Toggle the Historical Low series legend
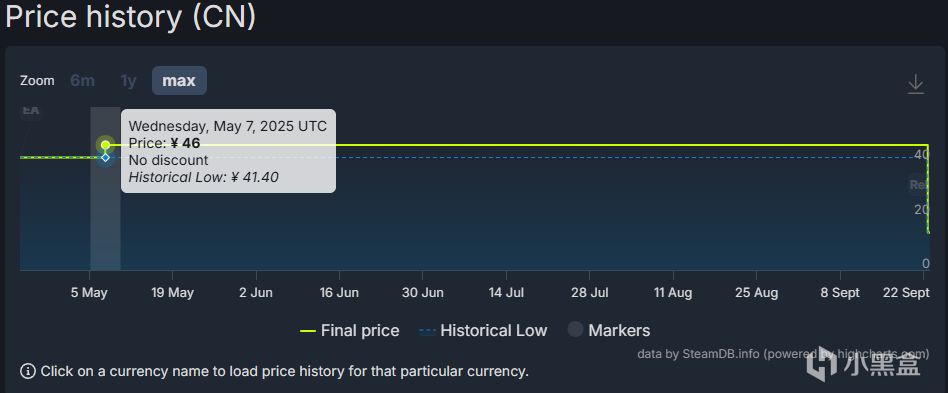This screenshot has width=948, height=393. click(x=483, y=331)
